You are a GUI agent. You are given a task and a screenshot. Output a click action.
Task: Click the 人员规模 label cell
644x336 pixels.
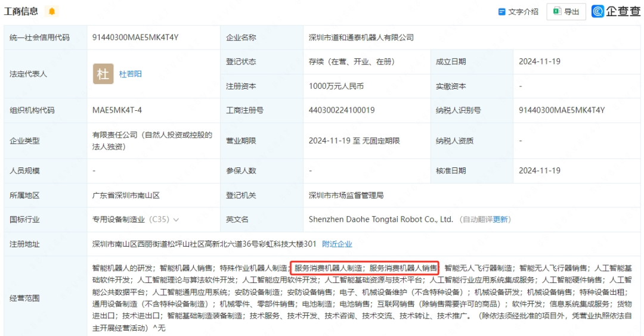45,170
